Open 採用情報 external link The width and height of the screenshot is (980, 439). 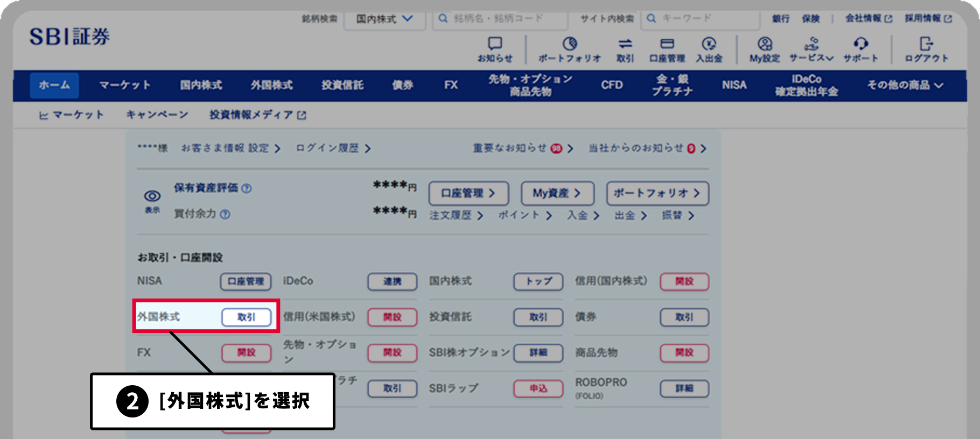pos(928,18)
